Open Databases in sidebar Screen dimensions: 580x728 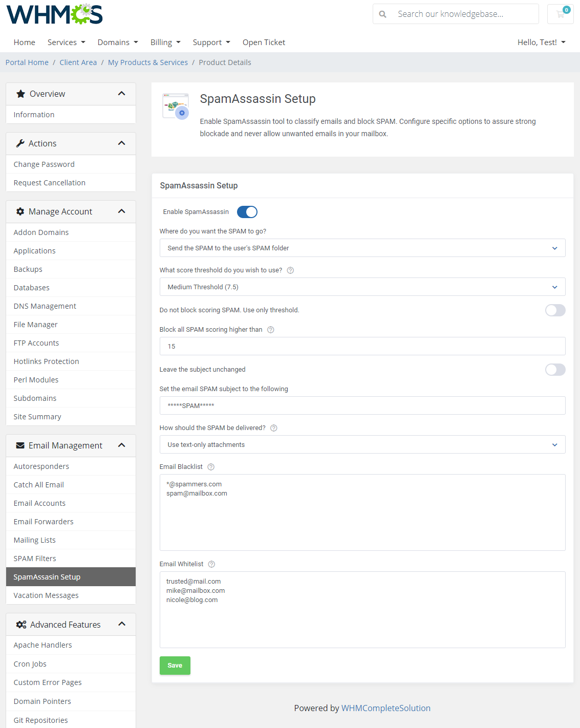pos(71,288)
